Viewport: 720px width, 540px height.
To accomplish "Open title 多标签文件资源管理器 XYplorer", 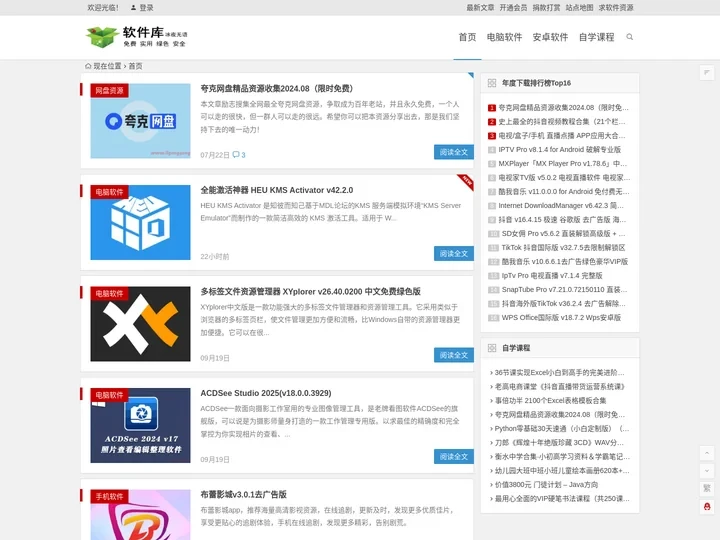I will pos(310,292).
